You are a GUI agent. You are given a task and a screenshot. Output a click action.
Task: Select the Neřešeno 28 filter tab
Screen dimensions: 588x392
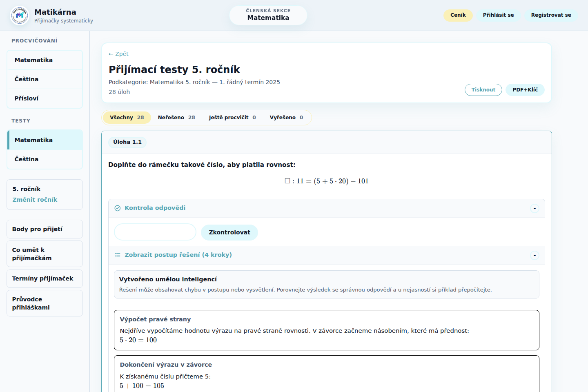pyautogui.click(x=176, y=118)
